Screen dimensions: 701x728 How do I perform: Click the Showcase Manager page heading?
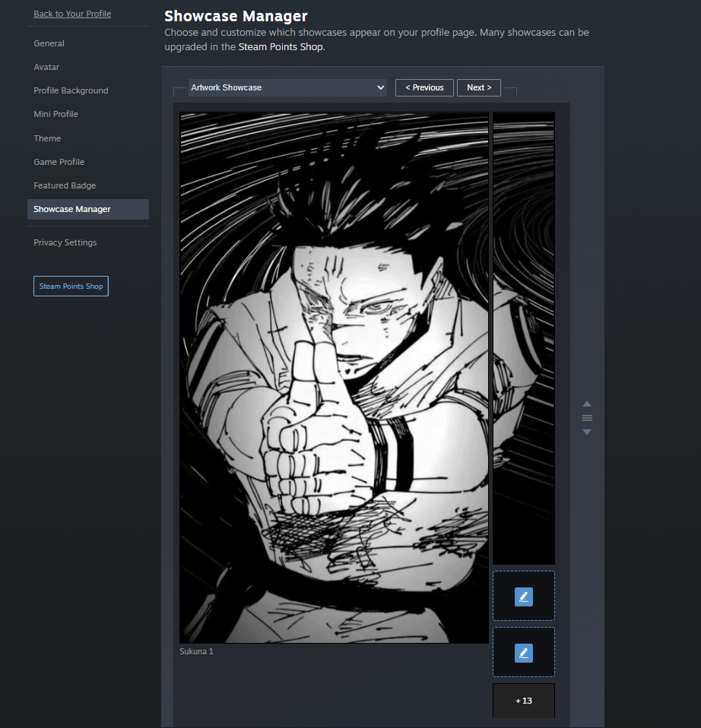(236, 16)
